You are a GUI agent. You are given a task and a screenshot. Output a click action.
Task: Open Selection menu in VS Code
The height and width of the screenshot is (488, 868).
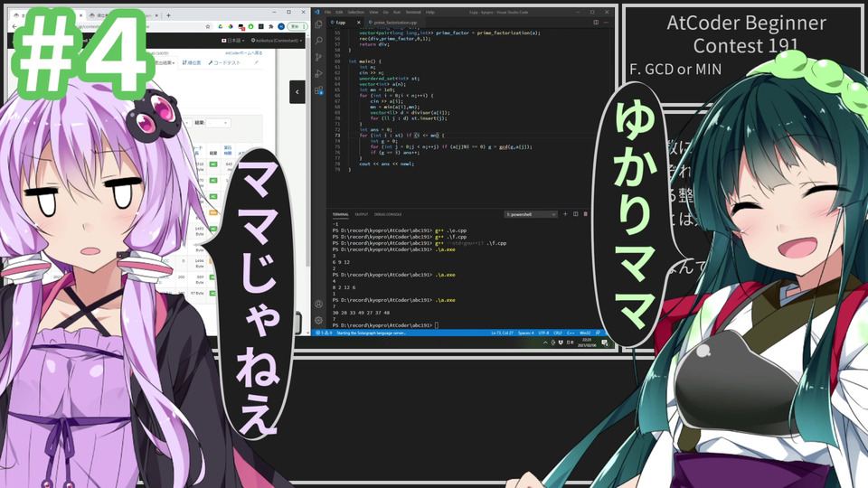pos(356,12)
